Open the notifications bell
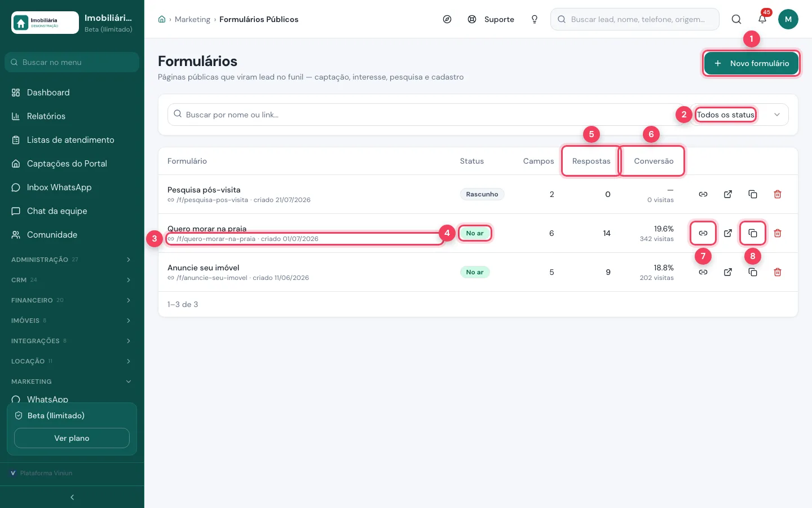Screen dimensions: 812x508 tap(762, 19)
